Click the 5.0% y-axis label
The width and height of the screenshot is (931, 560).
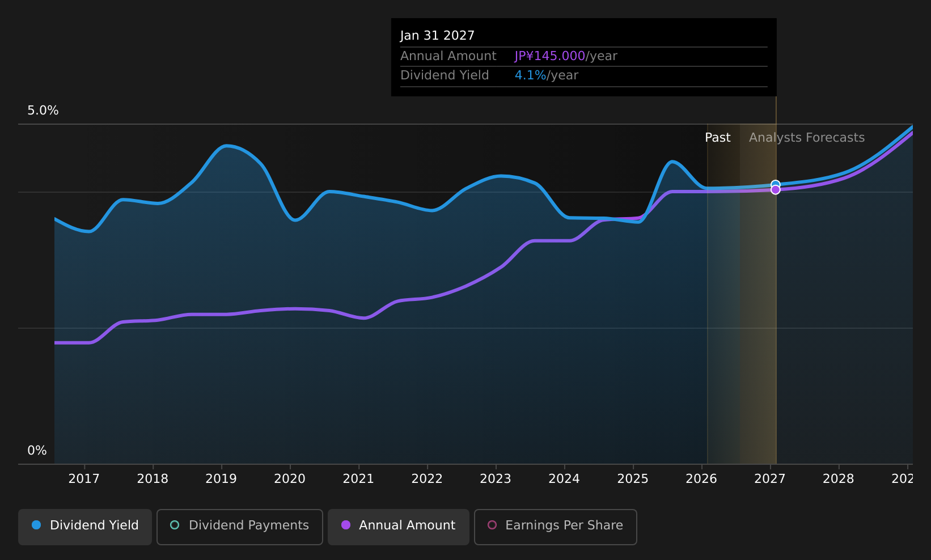(x=43, y=111)
